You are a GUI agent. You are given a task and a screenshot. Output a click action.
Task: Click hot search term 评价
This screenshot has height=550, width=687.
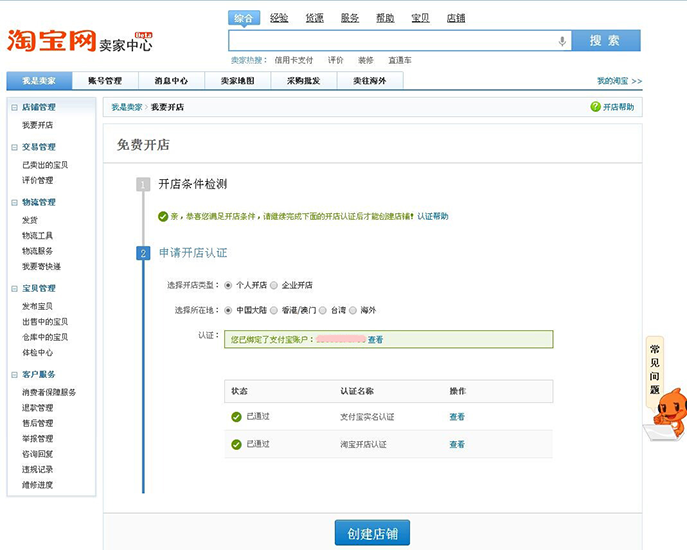point(336,60)
